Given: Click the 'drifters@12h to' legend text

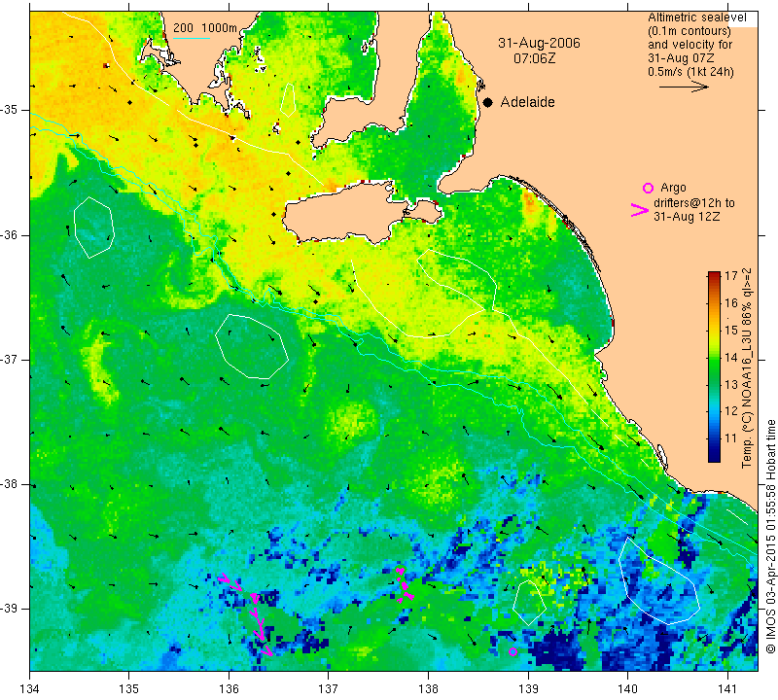Looking at the screenshot, I should (x=694, y=203).
